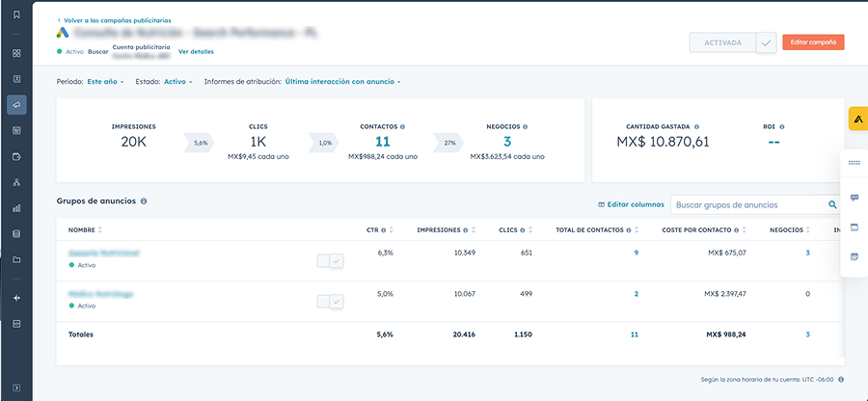Viewport: 868px width, 401px height.
Task: Click the info icon next to ROI
Action: (782, 126)
